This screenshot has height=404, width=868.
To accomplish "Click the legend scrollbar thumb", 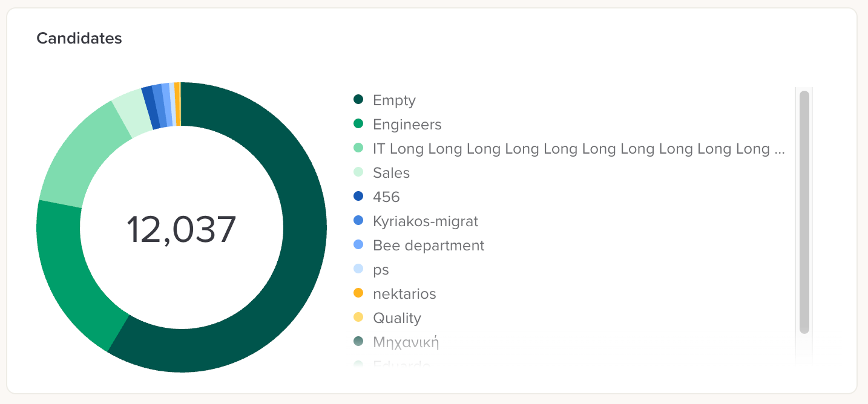I will 804,212.
